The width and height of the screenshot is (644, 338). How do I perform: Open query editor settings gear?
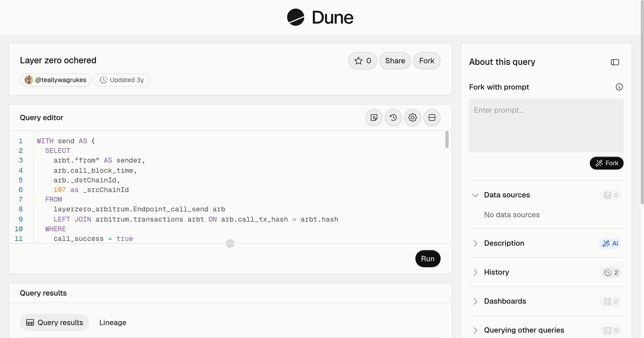(412, 117)
